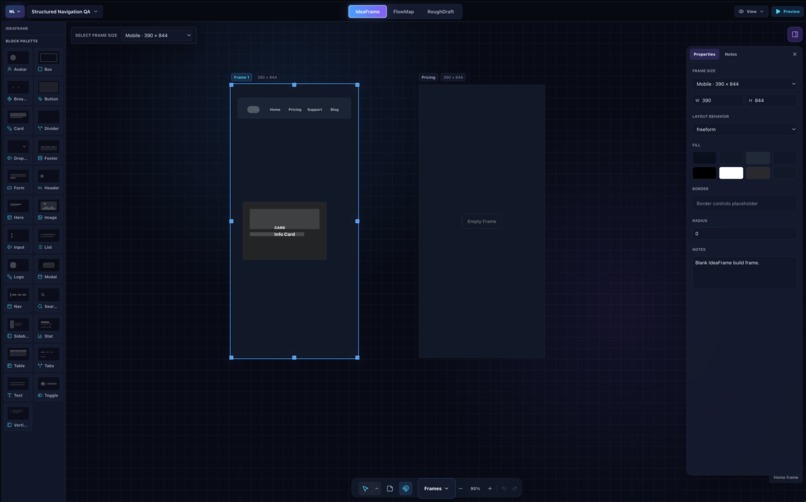Pick the Form block
Screen dimensions: 806x502
point(18,181)
